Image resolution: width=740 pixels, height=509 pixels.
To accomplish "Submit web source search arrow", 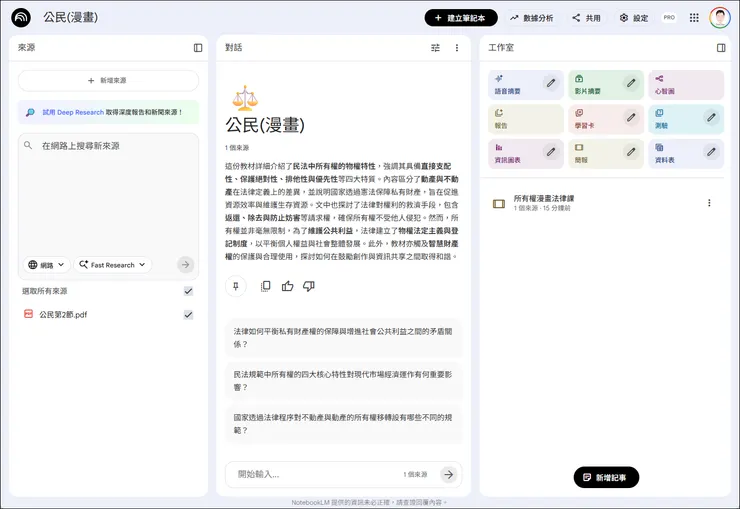I will coord(185,265).
